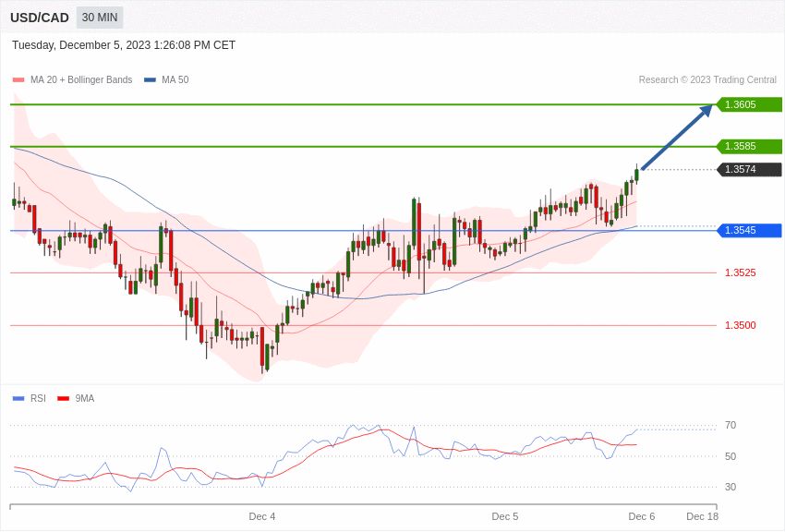
Task: Click the 1.3545 blue pivot label
Action: point(749,230)
